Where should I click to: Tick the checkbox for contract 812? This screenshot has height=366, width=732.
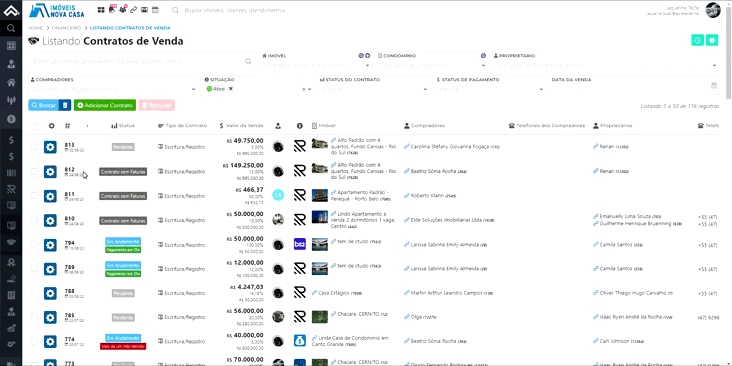34,171
